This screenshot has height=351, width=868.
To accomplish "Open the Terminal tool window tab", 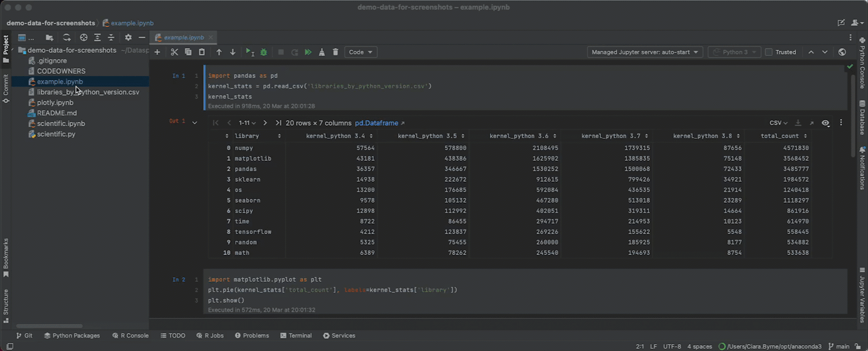I will tap(296, 335).
